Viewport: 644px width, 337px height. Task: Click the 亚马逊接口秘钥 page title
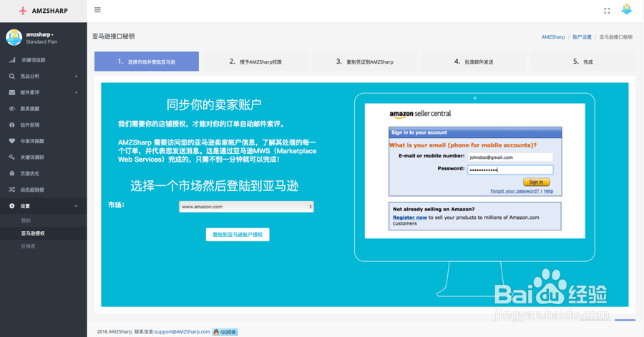tap(113, 36)
